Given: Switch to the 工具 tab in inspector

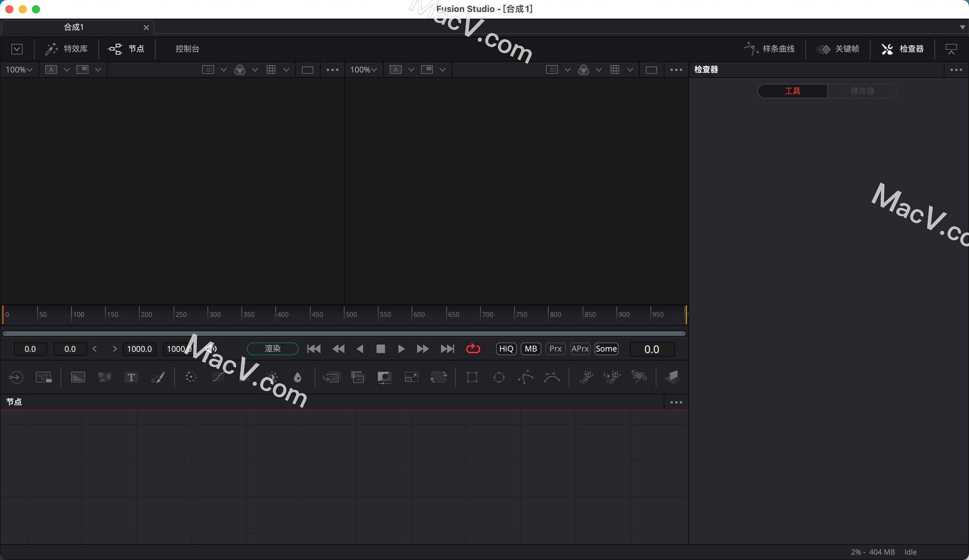Looking at the screenshot, I should pos(792,91).
